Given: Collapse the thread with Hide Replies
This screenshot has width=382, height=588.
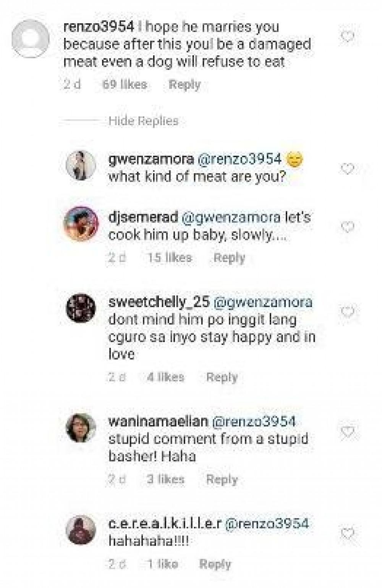Looking at the screenshot, I should click(143, 121).
